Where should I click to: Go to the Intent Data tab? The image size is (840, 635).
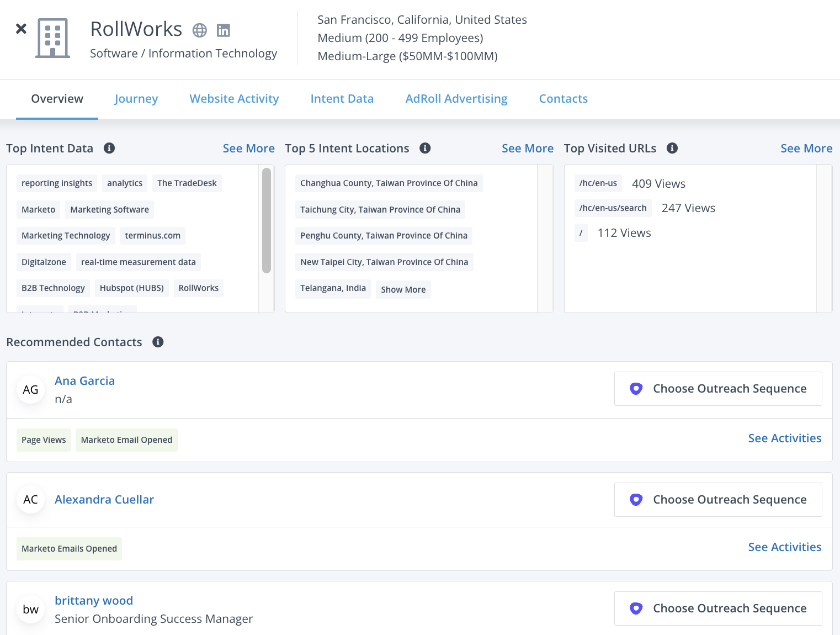[x=342, y=99]
